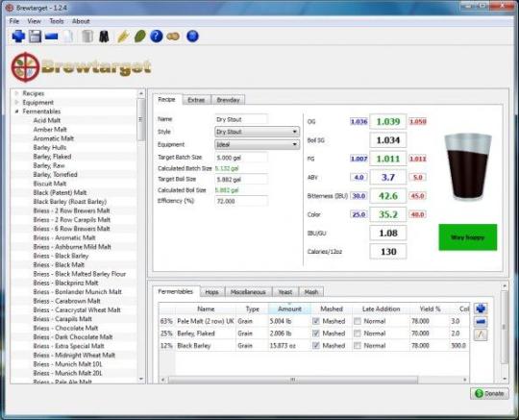Click the fermentables table horizontal scrollbar

click(x=293, y=380)
